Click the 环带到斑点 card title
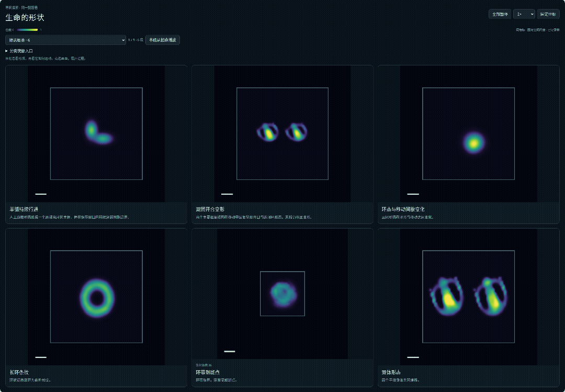 (208, 372)
